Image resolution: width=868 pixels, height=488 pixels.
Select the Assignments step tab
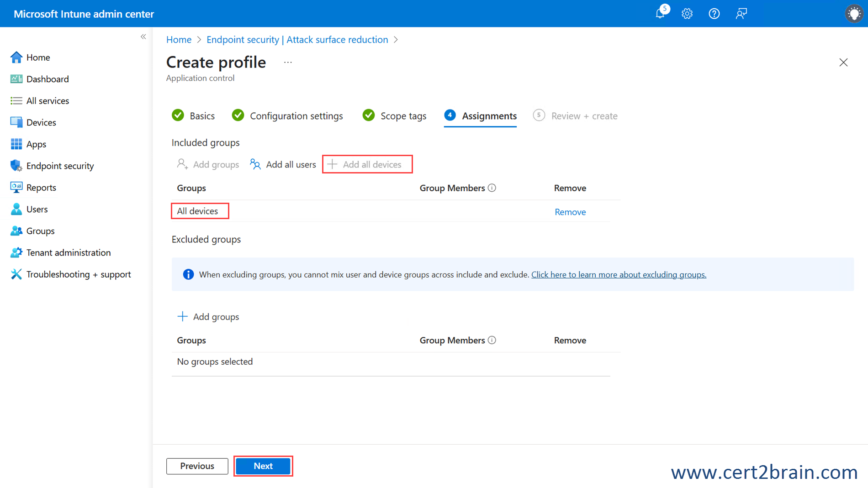click(481, 116)
